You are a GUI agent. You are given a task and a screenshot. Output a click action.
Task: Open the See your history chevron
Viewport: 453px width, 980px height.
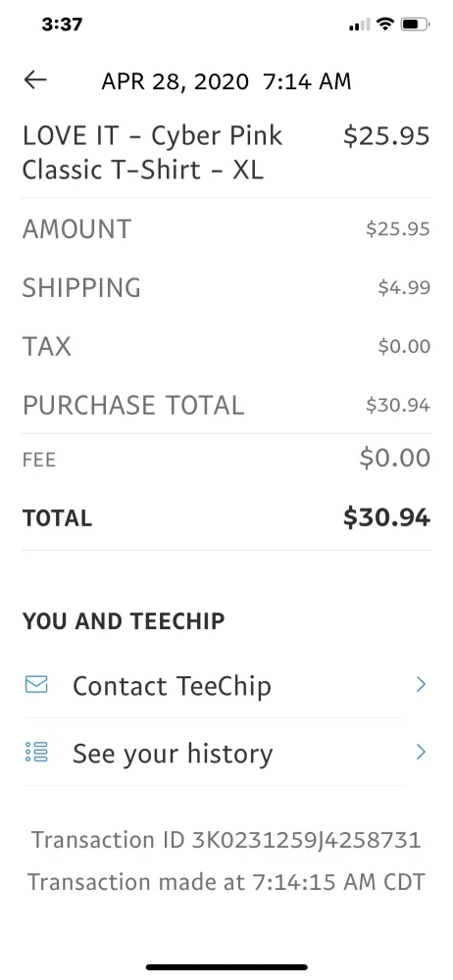(x=421, y=752)
